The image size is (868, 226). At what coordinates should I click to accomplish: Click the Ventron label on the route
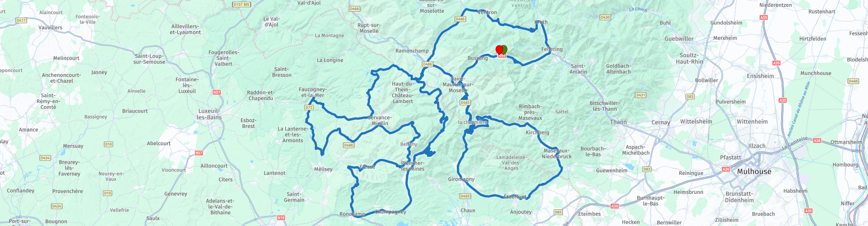click(487, 13)
